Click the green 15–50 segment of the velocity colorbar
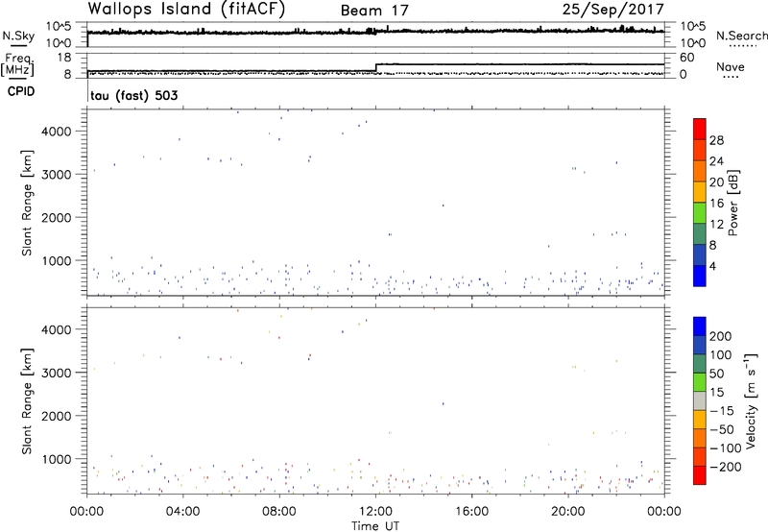768x532 pixels. pyautogui.click(x=700, y=382)
